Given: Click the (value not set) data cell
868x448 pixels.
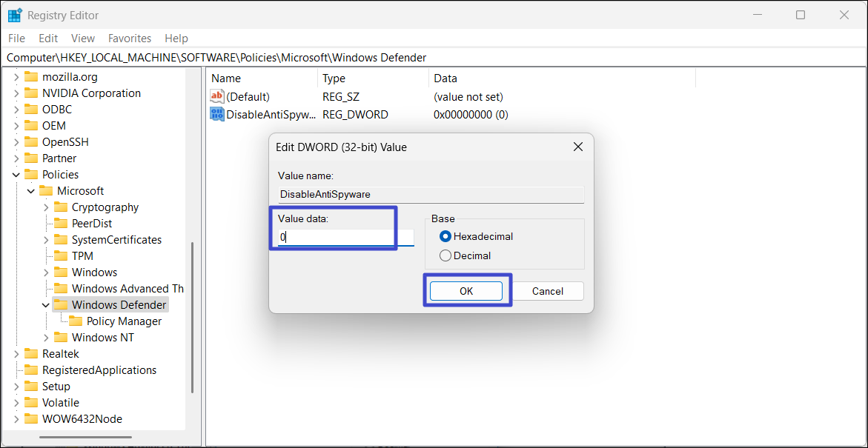Looking at the screenshot, I should [468, 97].
